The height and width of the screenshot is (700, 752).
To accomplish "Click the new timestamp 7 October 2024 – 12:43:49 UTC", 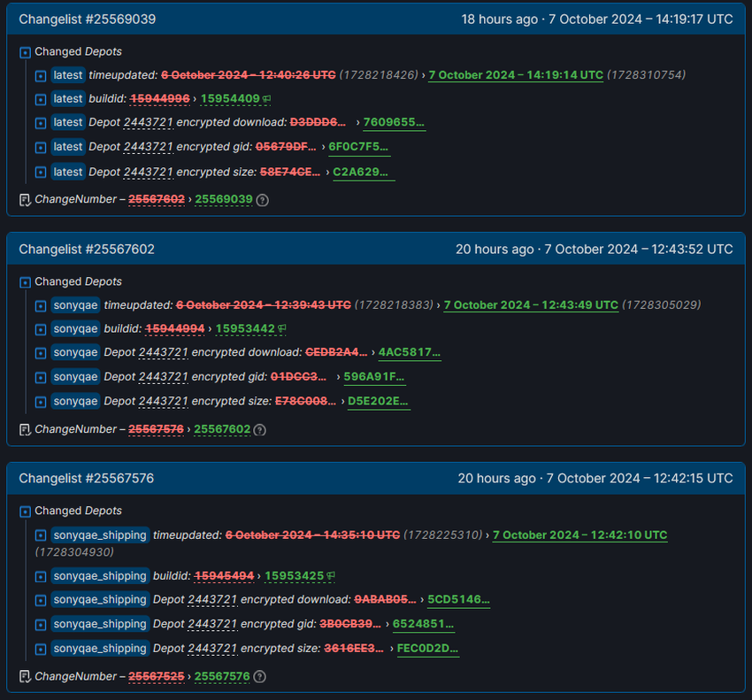I will click(531, 305).
